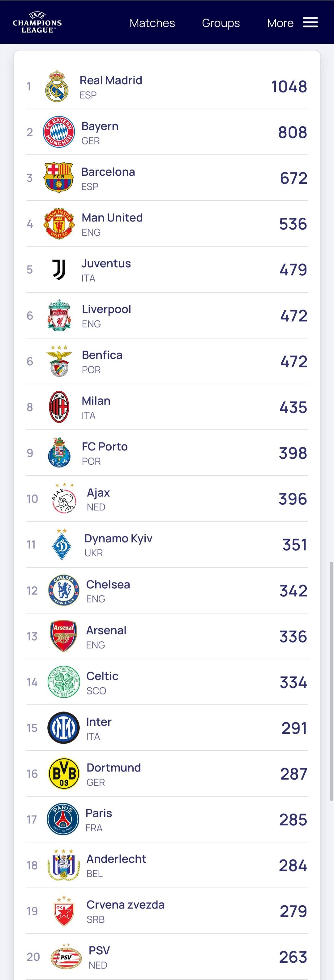Open the Groups tab

[x=221, y=23]
